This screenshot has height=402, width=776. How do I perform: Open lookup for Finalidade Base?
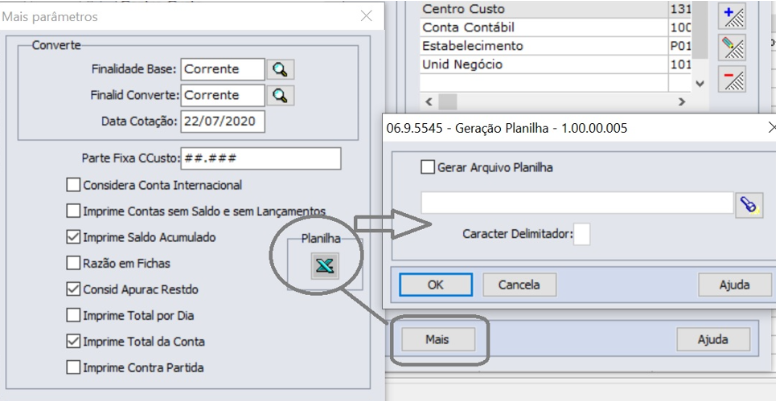(281, 70)
